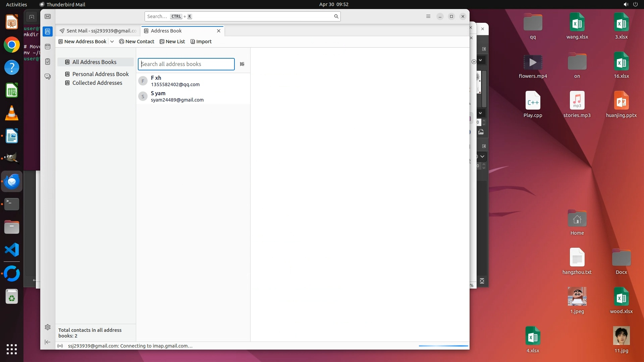The width and height of the screenshot is (644, 362).
Task: Click the global search magnifier icon
Action: click(x=336, y=16)
